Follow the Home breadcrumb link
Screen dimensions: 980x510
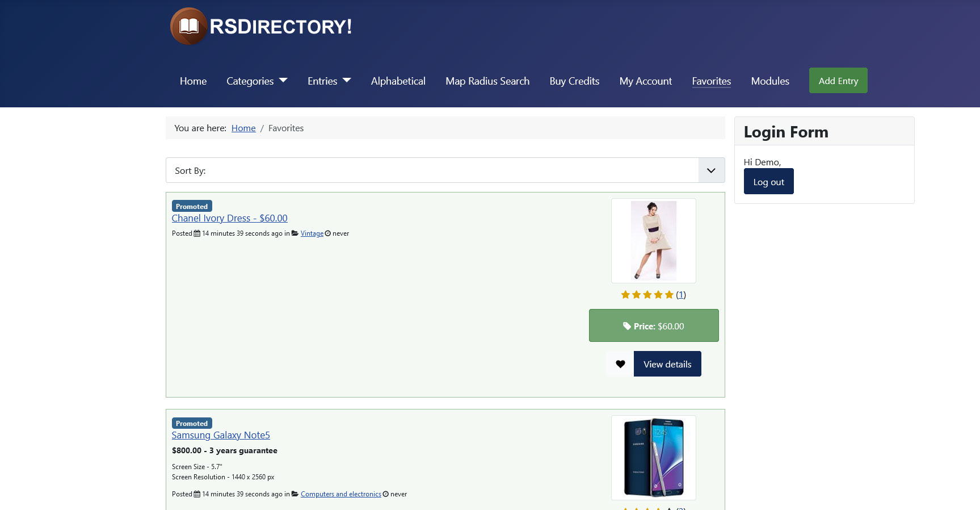[x=243, y=128]
